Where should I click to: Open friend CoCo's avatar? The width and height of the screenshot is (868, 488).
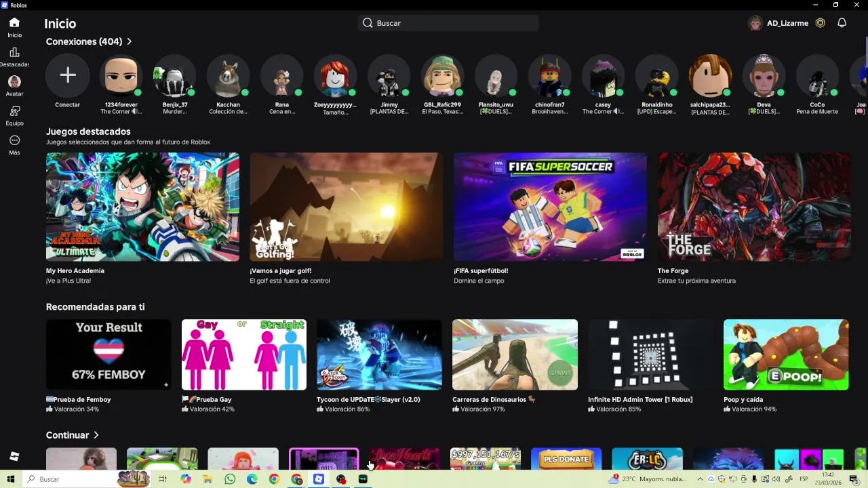coord(817,75)
